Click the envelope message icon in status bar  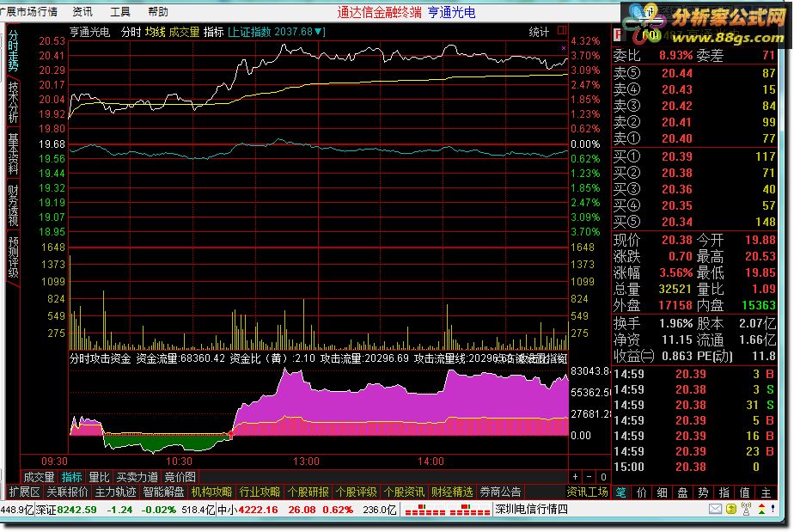click(x=716, y=509)
